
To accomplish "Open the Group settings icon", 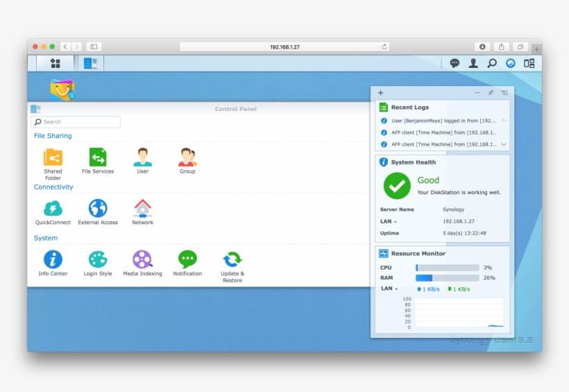I will coord(187,161).
